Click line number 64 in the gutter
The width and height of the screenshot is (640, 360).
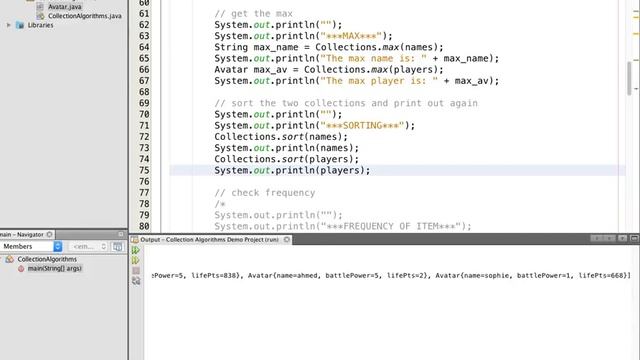click(144, 47)
